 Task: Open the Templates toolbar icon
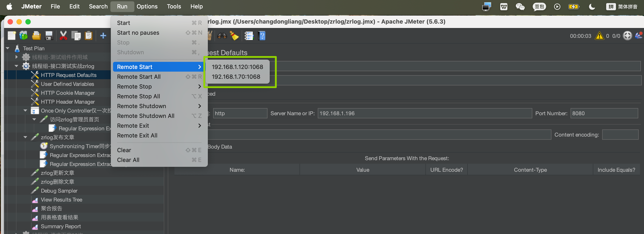(x=24, y=36)
